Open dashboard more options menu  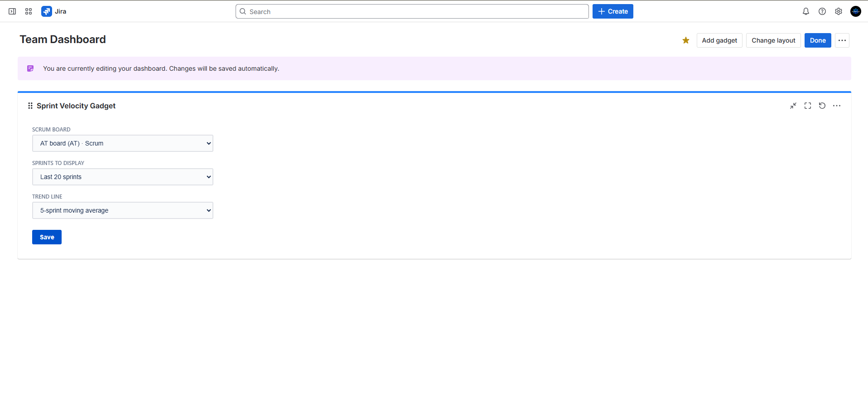[x=842, y=40]
